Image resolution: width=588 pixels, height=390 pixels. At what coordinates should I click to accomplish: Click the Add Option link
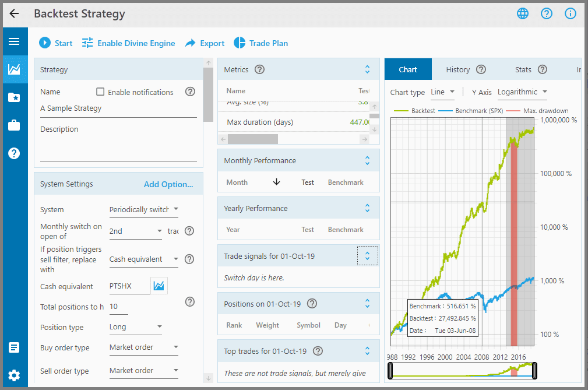coord(168,184)
